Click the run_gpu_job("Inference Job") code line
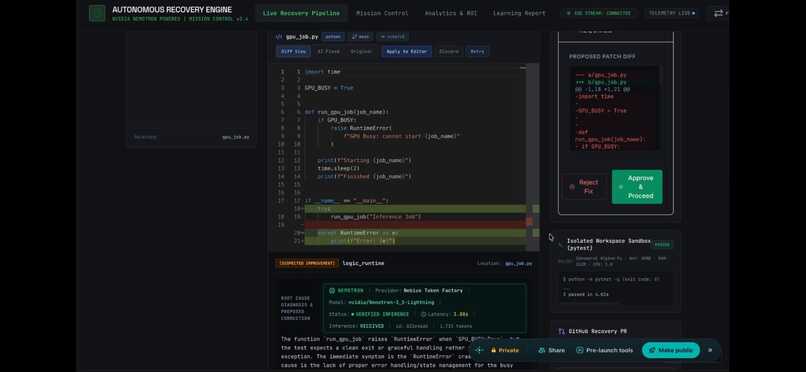 coord(376,217)
